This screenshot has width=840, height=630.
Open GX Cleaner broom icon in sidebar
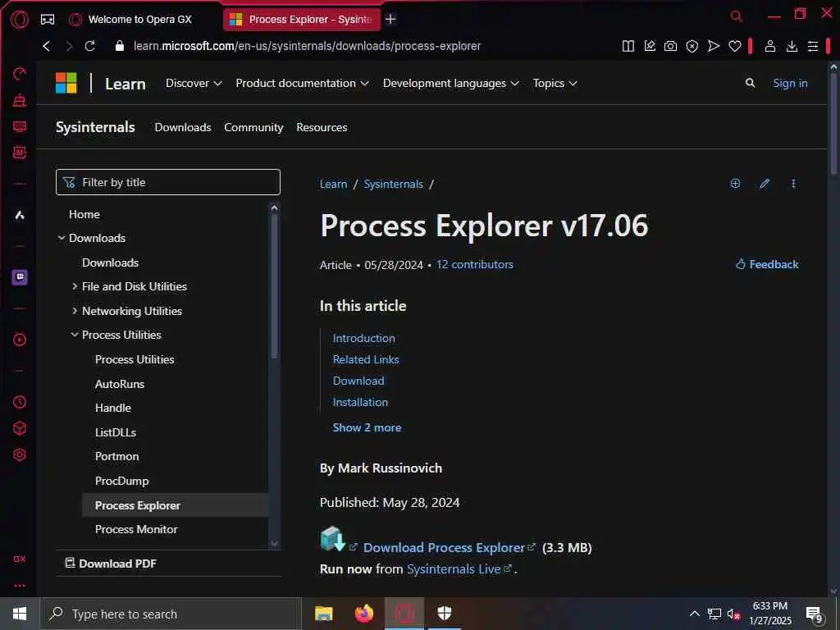coord(20,99)
